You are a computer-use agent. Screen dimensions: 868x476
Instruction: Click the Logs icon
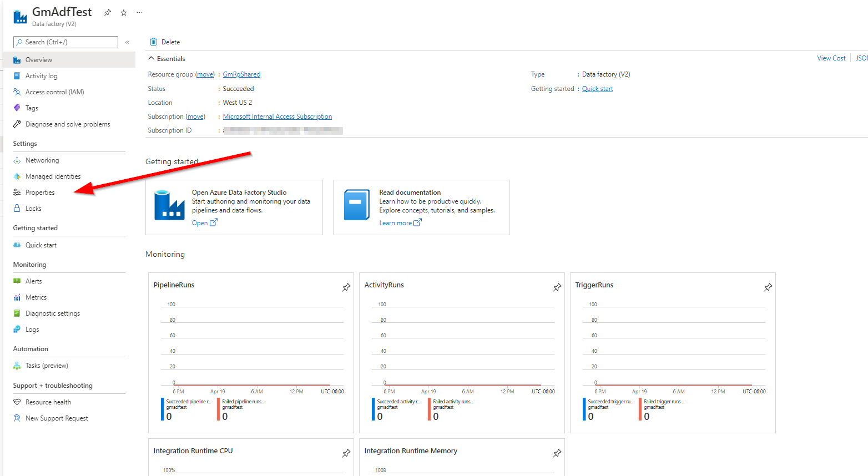click(17, 329)
